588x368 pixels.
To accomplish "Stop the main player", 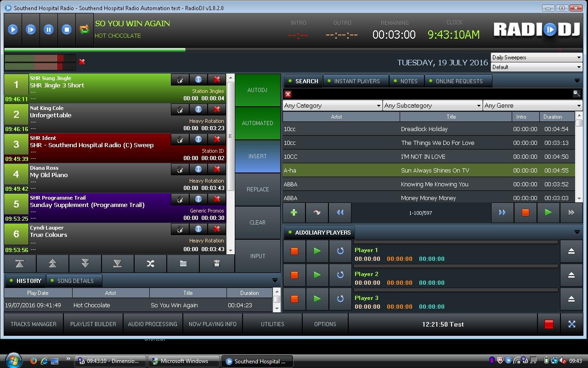I will point(67,29).
